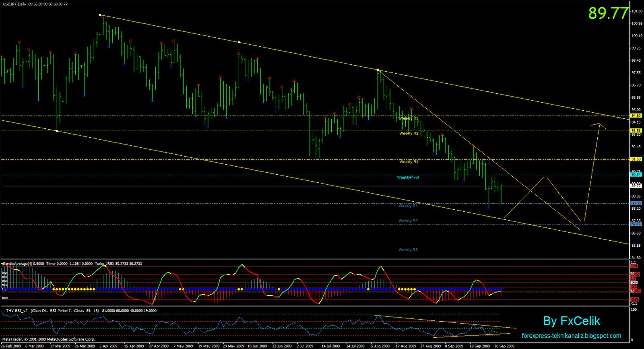Click the 96.70 price axis label

(x=636, y=85)
